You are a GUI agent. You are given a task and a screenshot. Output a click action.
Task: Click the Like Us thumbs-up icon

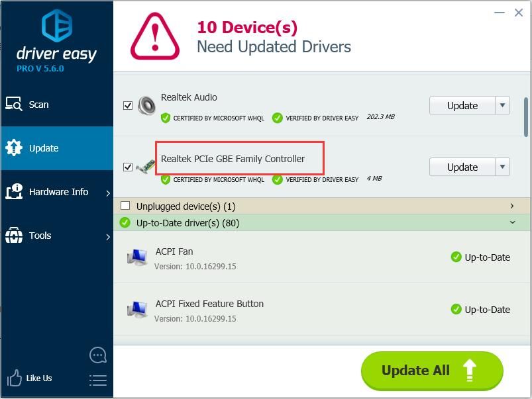point(15,378)
